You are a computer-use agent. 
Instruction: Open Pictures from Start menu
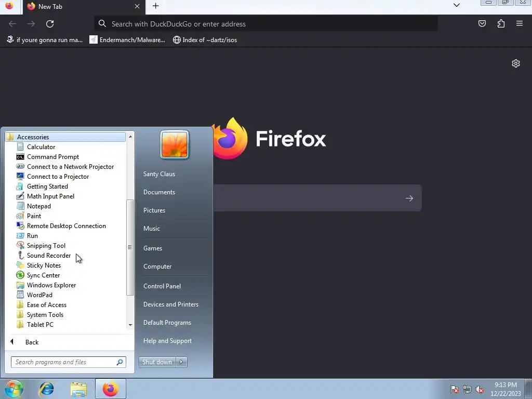click(154, 210)
